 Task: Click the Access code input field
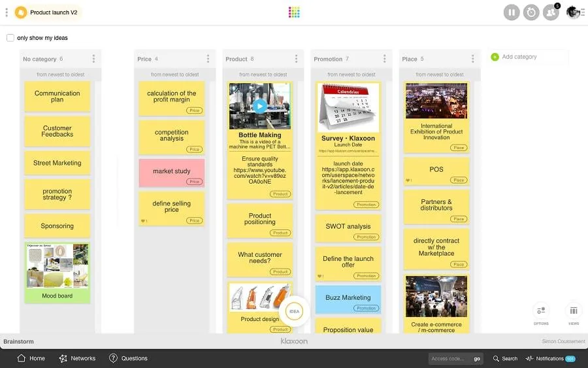pyautogui.click(x=449, y=359)
